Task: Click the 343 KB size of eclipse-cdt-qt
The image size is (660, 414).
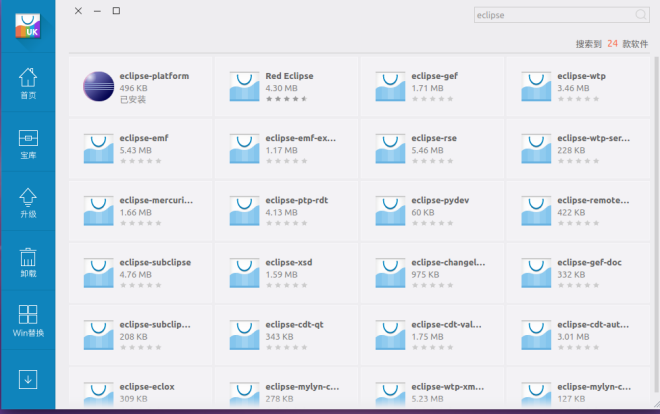Action: pos(279,337)
